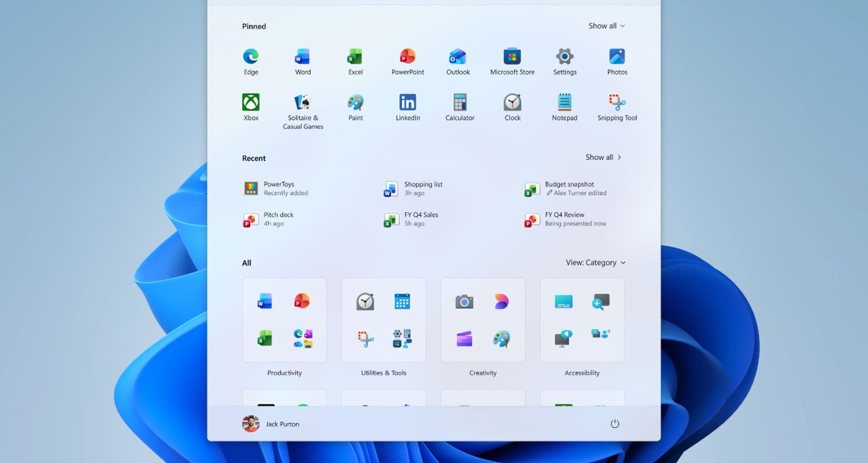Image resolution: width=868 pixels, height=463 pixels.
Task: Click the Pinned section heading
Action: tap(254, 26)
